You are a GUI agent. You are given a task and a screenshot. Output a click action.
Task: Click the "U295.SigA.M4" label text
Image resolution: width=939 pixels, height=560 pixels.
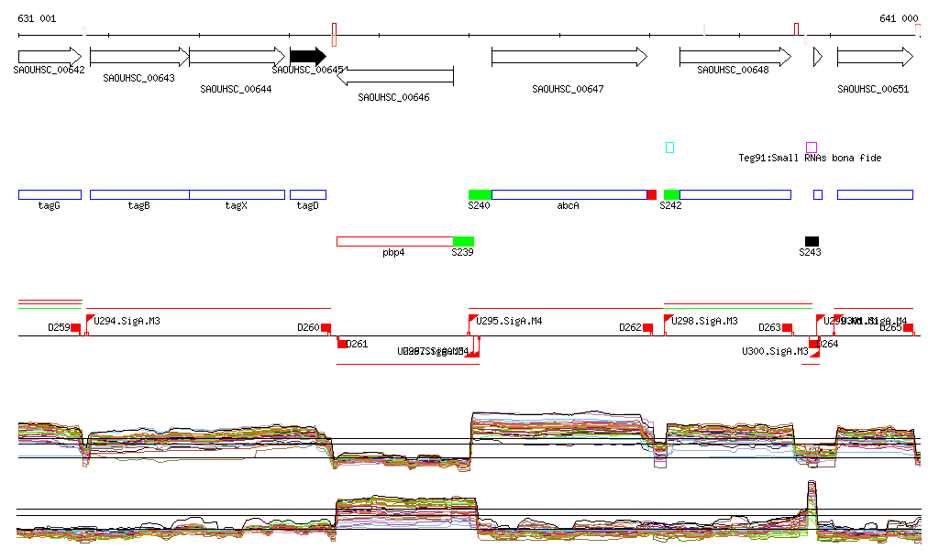click(x=509, y=321)
